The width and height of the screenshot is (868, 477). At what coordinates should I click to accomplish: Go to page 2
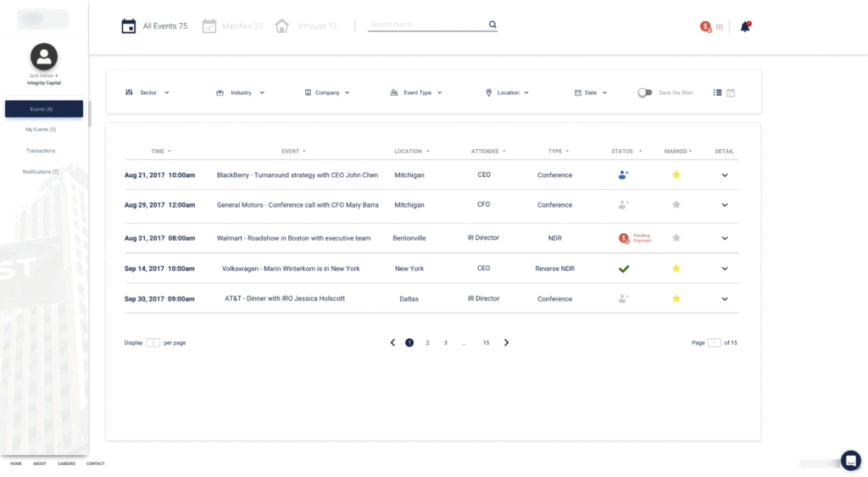point(427,343)
